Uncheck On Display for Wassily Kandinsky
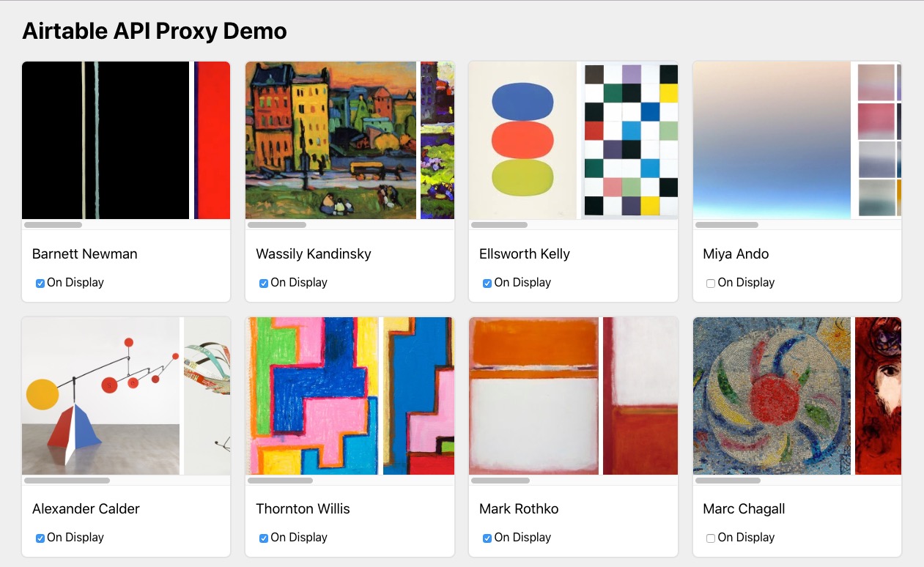This screenshot has height=567, width=924. pos(264,283)
